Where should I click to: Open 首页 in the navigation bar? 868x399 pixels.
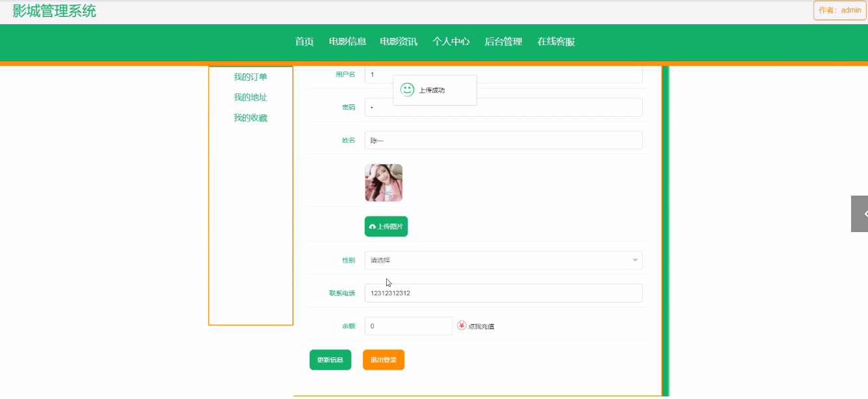coord(304,42)
